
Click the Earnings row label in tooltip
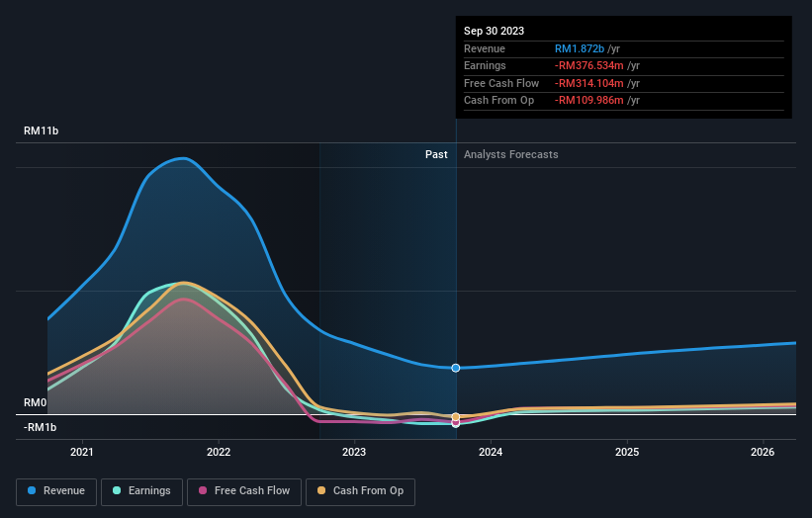tap(486, 65)
